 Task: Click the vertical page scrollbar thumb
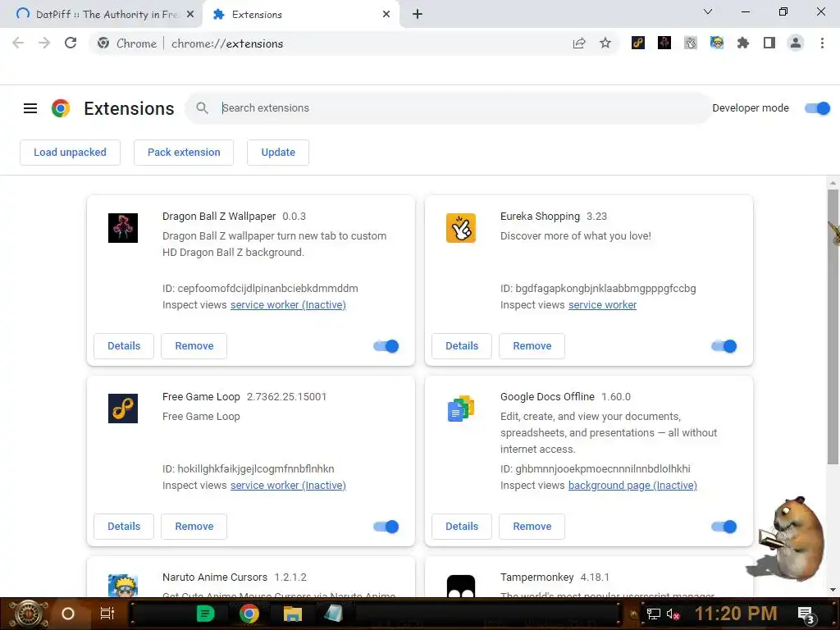coord(833,326)
